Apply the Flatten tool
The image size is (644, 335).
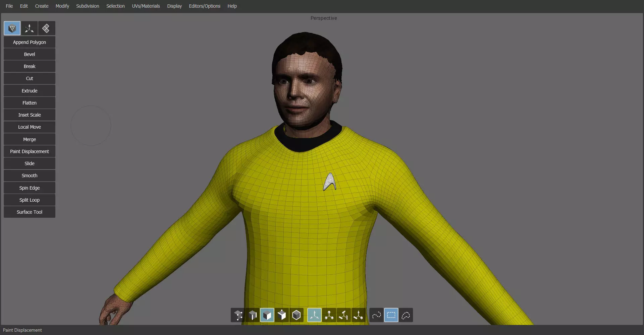point(30,103)
